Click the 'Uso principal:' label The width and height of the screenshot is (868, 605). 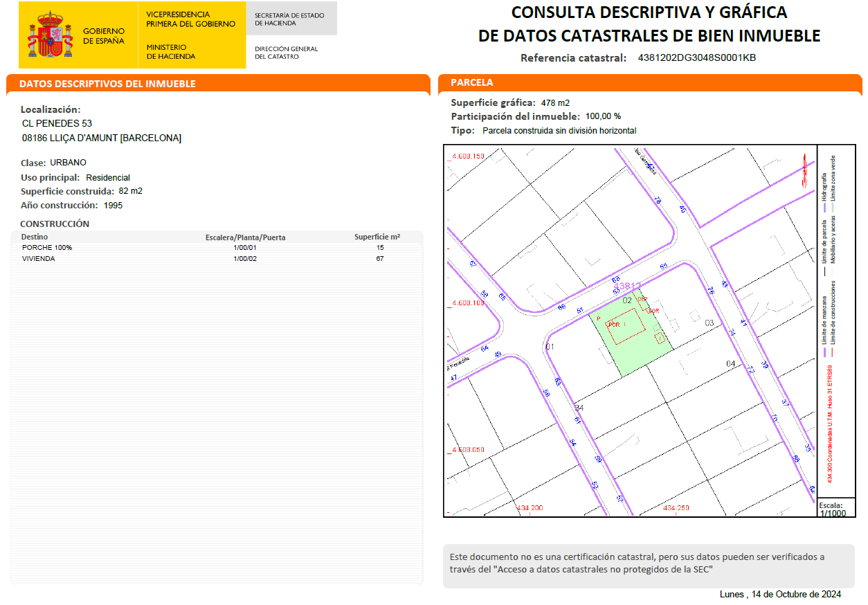tap(51, 178)
